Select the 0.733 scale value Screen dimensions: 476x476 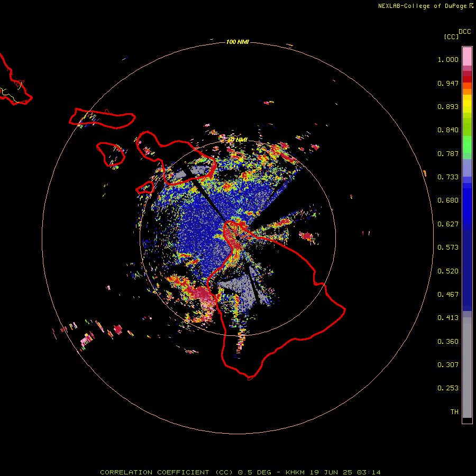click(448, 177)
